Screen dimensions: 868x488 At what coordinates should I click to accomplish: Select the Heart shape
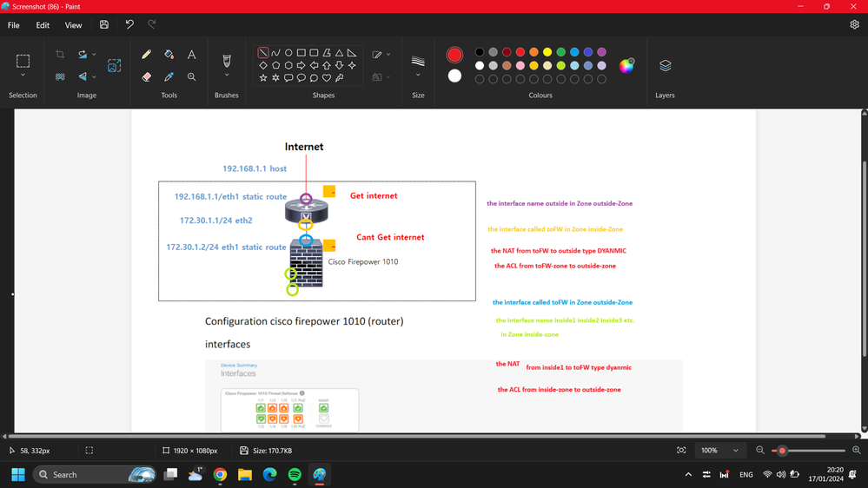(327, 78)
